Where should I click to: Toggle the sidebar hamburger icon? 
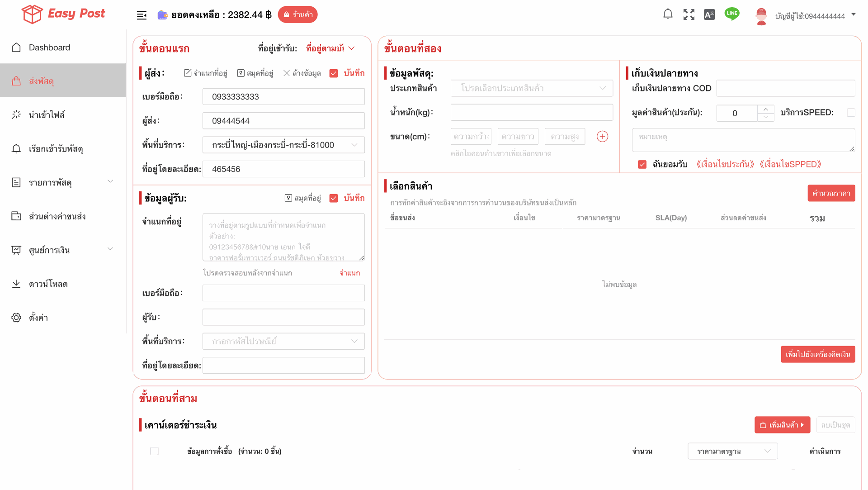[142, 15]
